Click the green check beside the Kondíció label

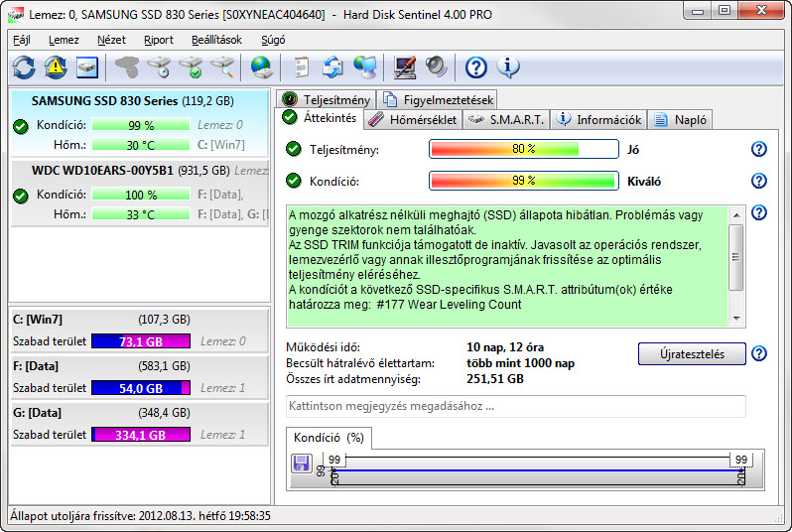[294, 181]
